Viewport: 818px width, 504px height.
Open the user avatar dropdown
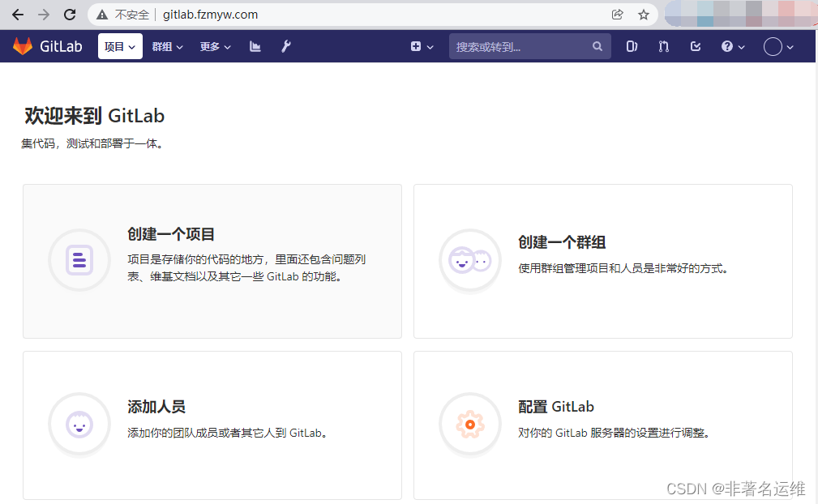click(778, 46)
